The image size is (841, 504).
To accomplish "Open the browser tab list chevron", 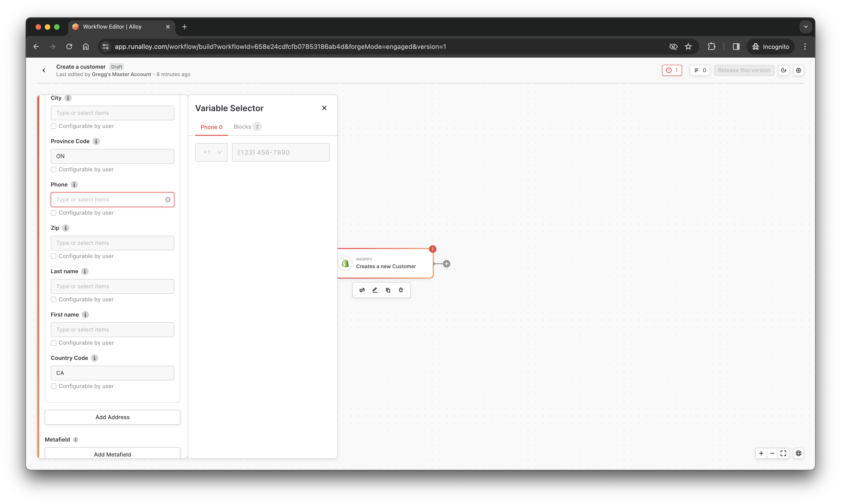I will pos(805,27).
